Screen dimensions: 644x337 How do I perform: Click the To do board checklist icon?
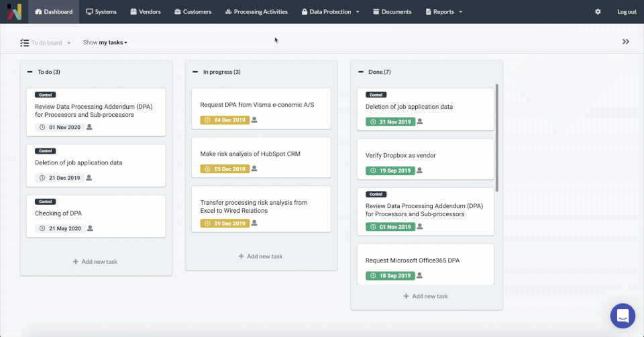(25, 43)
